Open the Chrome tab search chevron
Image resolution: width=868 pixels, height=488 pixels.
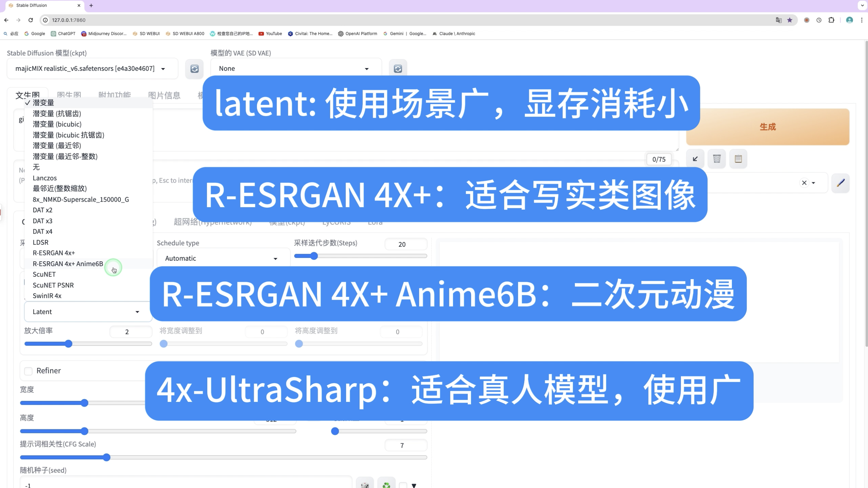tap(862, 5)
